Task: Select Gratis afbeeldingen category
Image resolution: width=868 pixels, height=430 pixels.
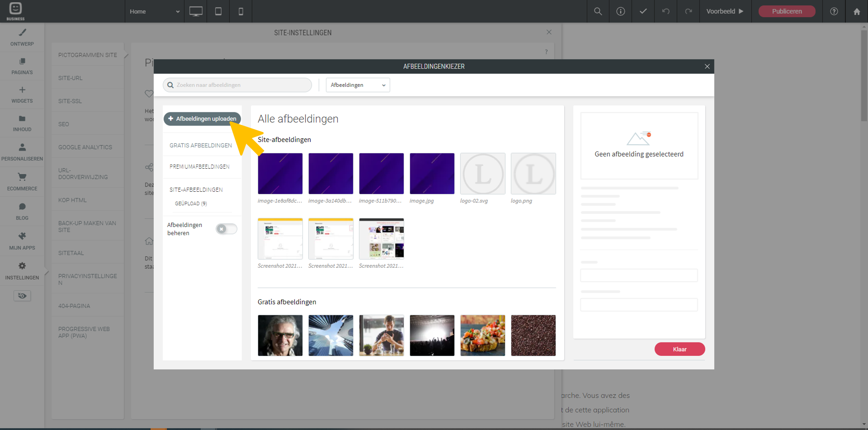Action: [x=201, y=145]
